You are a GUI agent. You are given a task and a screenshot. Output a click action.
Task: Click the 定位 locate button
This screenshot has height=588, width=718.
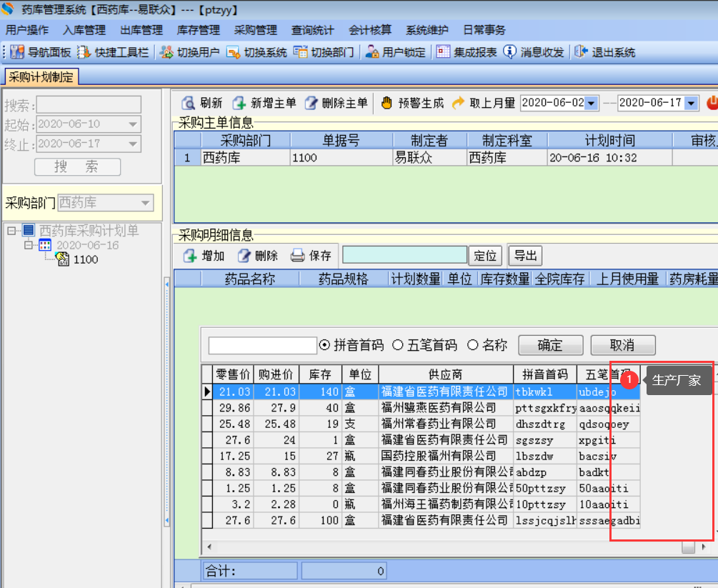(485, 256)
